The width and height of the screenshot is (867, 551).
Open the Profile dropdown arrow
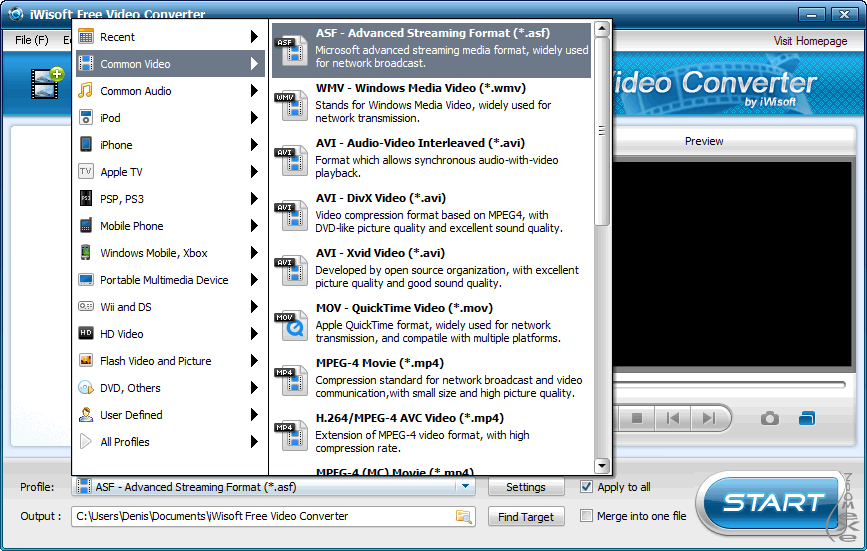click(x=466, y=486)
